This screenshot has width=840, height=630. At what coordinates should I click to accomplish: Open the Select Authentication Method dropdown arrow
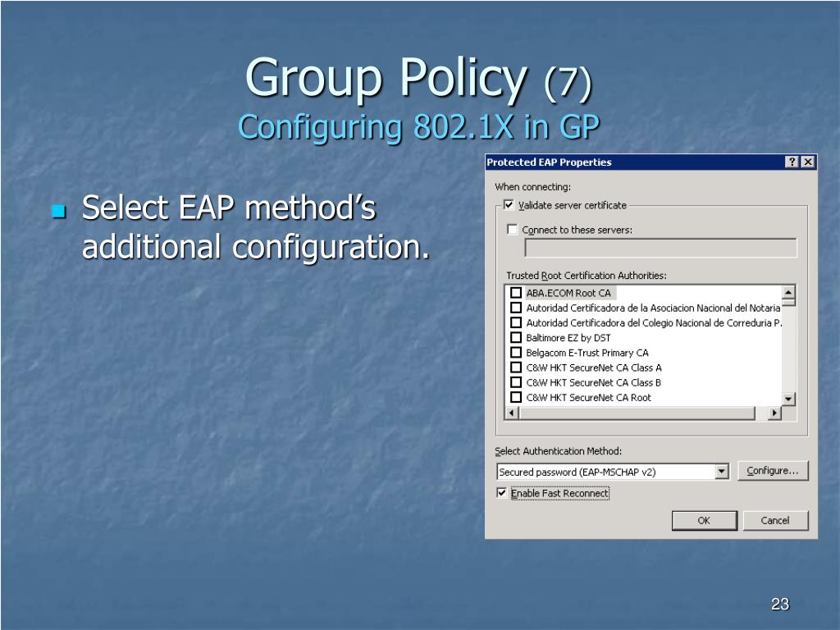[x=722, y=472]
